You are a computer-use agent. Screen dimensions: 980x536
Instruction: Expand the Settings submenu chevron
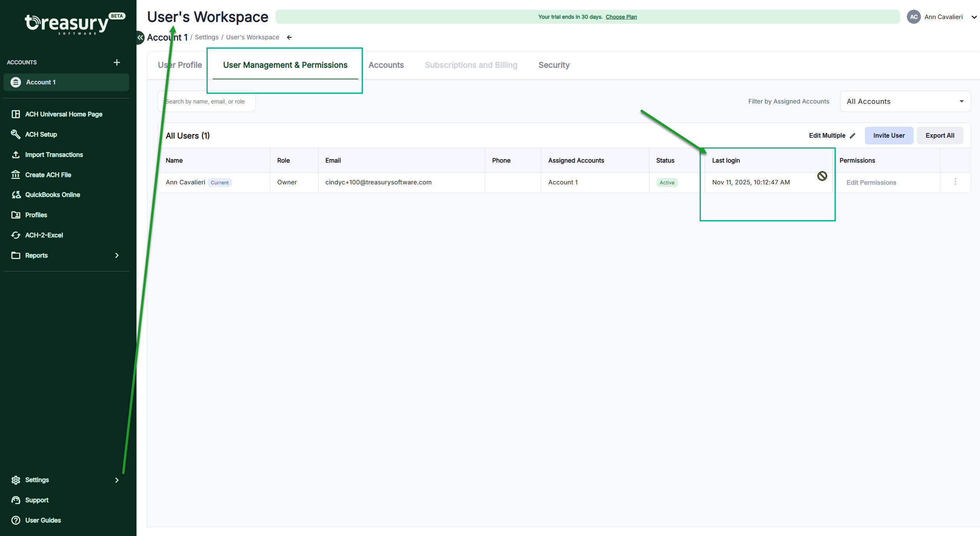pos(117,480)
